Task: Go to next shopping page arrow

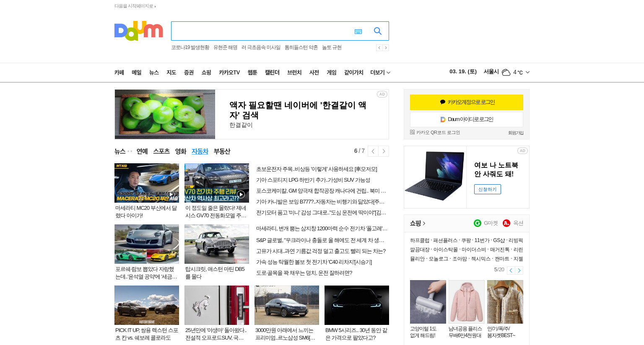Action: pos(519,270)
